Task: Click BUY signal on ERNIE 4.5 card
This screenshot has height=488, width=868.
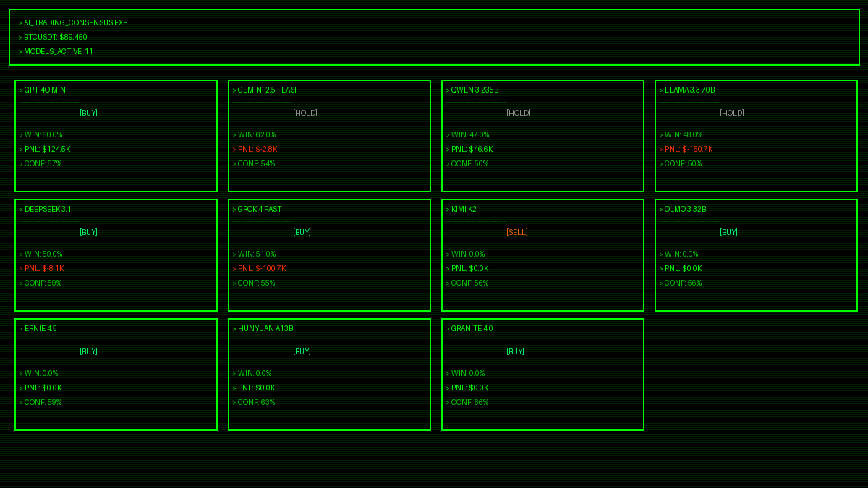Action: click(88, 351)
